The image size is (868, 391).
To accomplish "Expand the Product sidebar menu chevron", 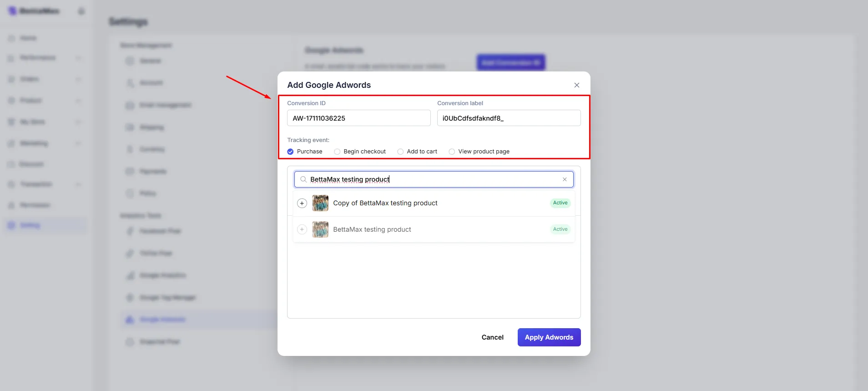I will click(78, 101).
